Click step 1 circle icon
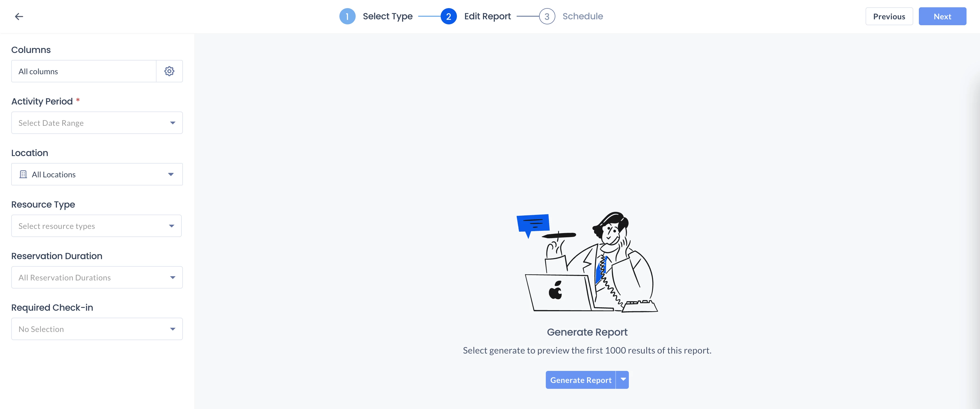The width and height of the screenshot is (980, 409). [x=347, y=16]
